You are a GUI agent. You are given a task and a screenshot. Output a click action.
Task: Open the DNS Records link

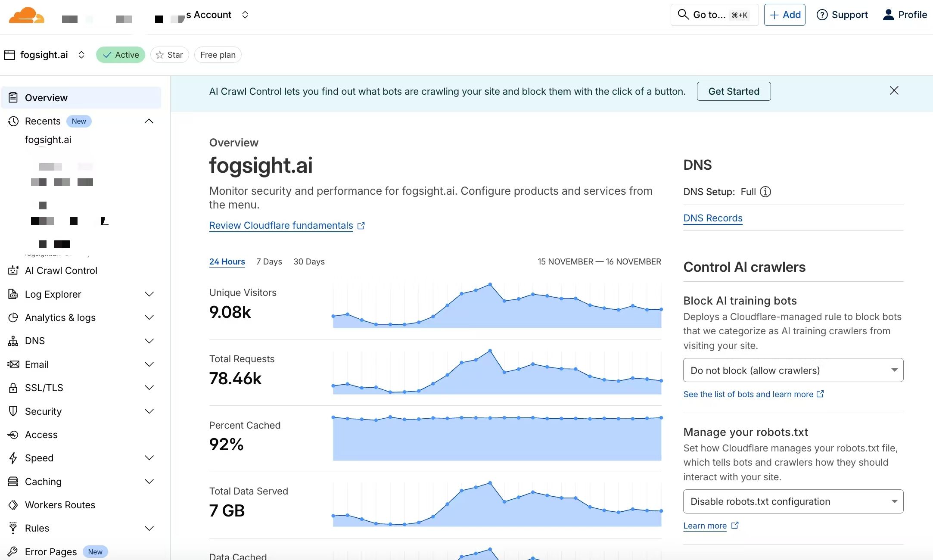pos(712,218)
